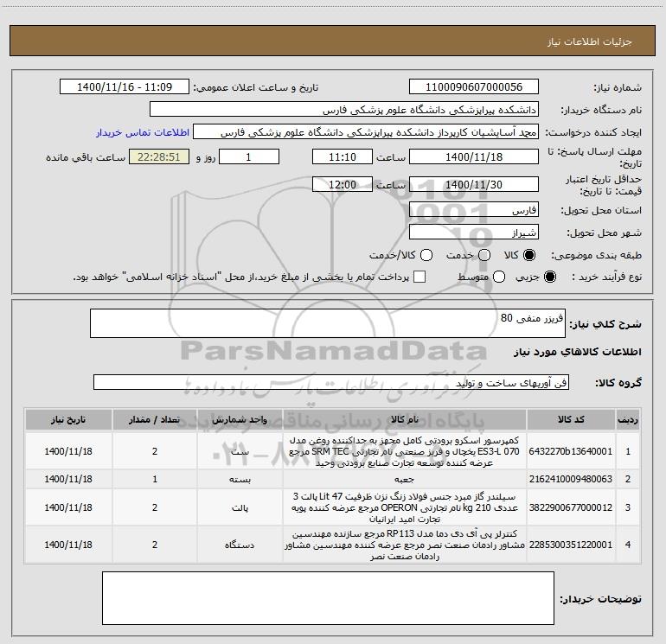Click the price validity date 1400/11/30 field

474,184
